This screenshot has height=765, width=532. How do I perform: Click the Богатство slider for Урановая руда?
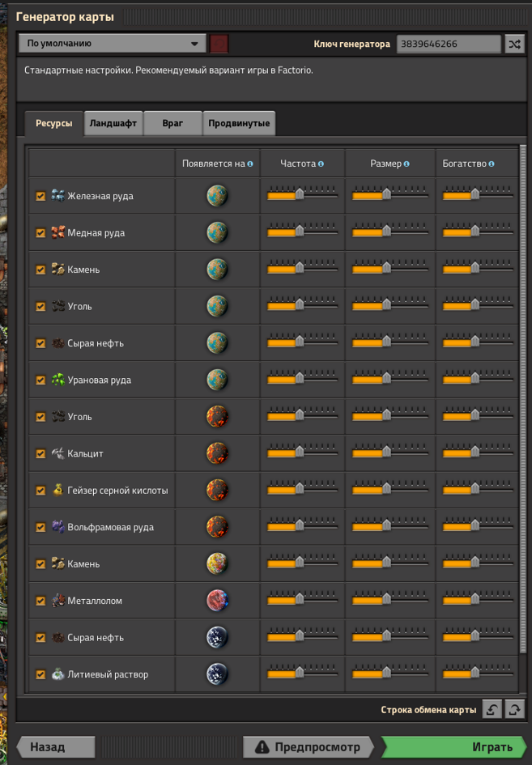[478, 378]
